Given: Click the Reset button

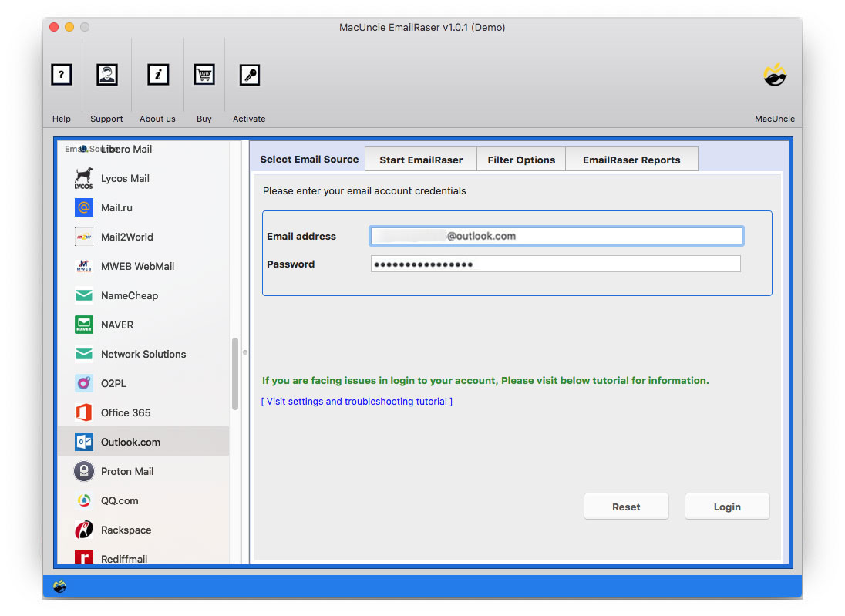Looking at the screenshot, I should pyautogui.click(x=626, y=507).
